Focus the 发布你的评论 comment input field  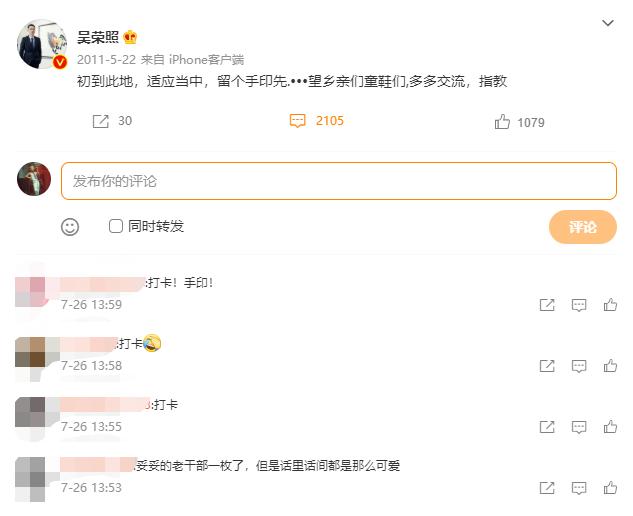[x=339, y=181]
